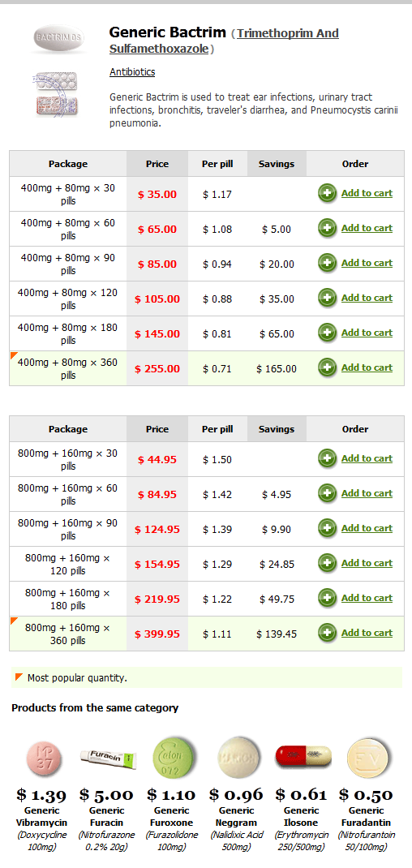Click the '400mg + 80mg × 360 pills' package cell
The image size is (412, 868).
[68, 368]
